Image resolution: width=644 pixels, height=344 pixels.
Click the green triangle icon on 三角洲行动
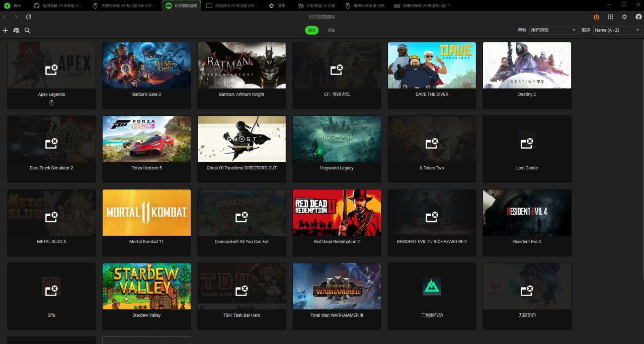coord(432,286)
